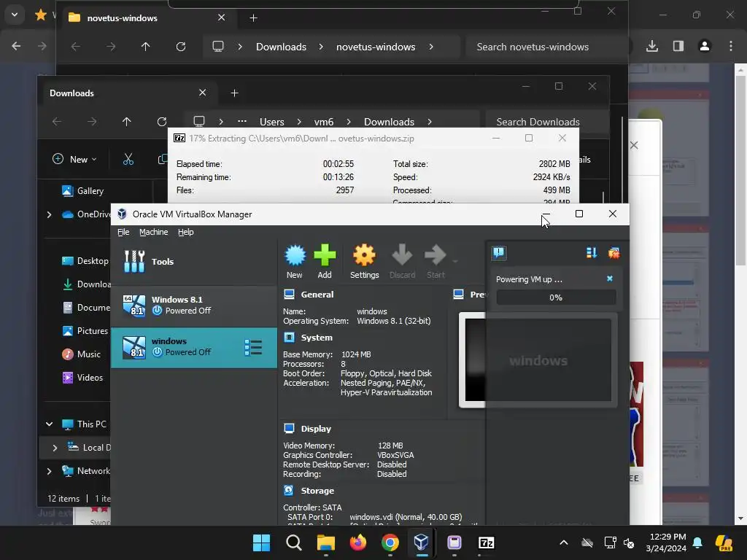
Task: Click the VirtualBox cube title bar icon
Action: (x=122, y=214)
